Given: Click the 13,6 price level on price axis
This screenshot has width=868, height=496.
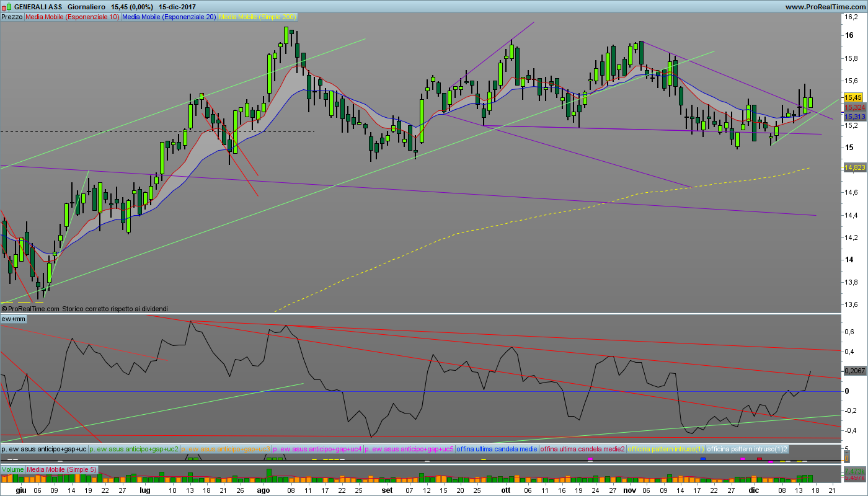Looking at the screenshot, I should (x=852, y=304).
